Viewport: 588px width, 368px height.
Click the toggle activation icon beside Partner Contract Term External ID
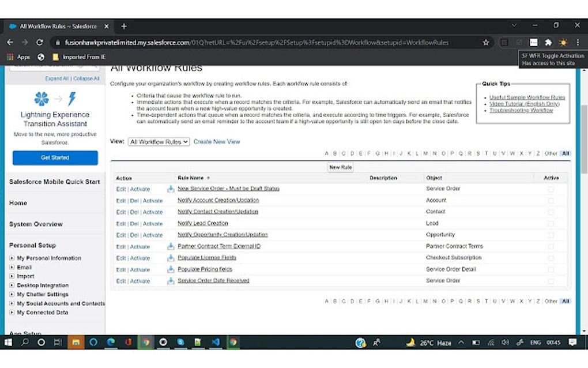[x=170, y=246]
